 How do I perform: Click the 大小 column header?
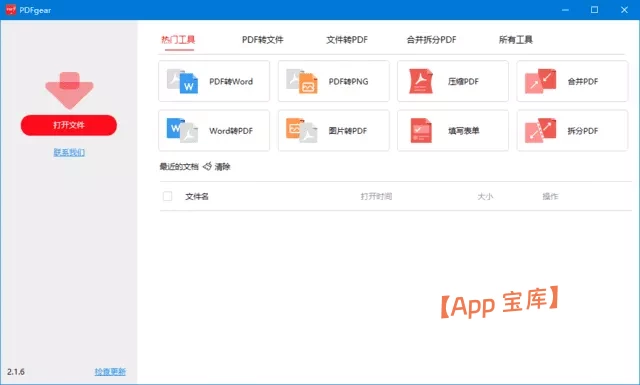tap(485, 196)
